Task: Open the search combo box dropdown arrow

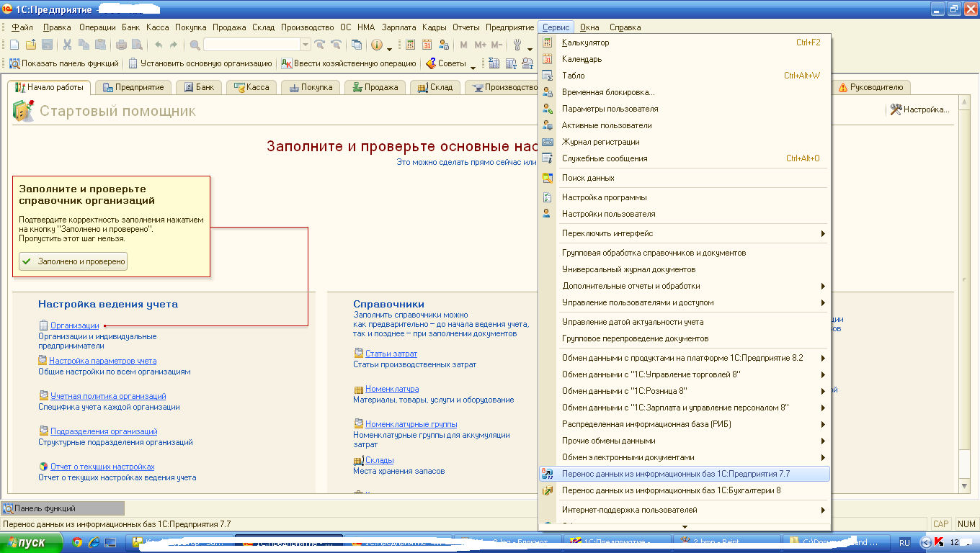Action: [x=306, y=44]
